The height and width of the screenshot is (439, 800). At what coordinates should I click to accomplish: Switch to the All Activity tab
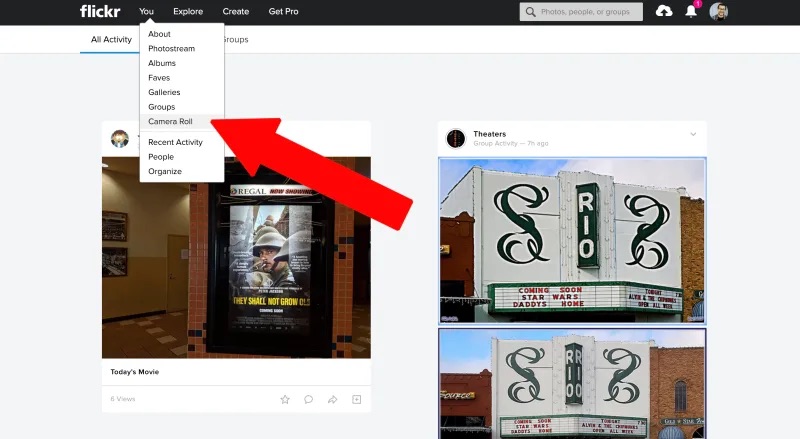point(111,39)
